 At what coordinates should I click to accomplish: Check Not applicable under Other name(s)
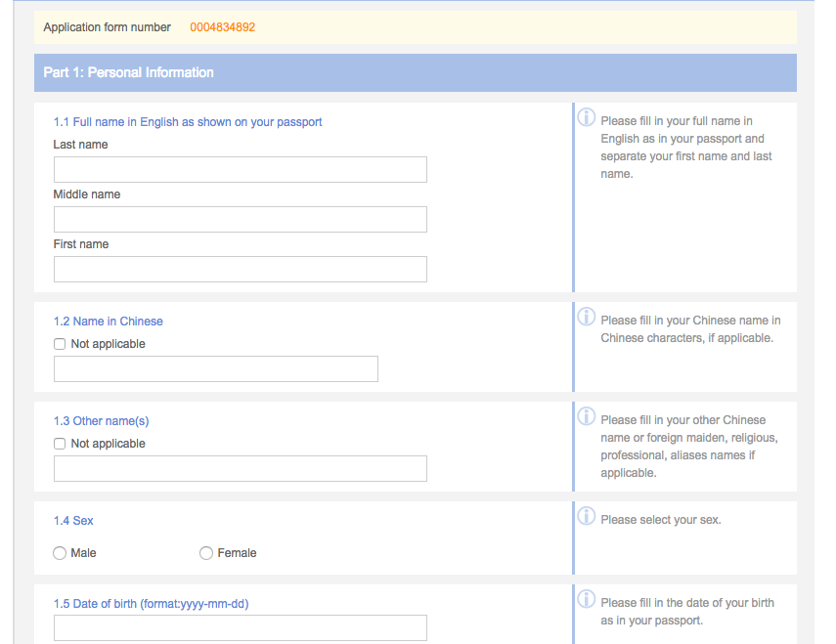coord(60,444)
